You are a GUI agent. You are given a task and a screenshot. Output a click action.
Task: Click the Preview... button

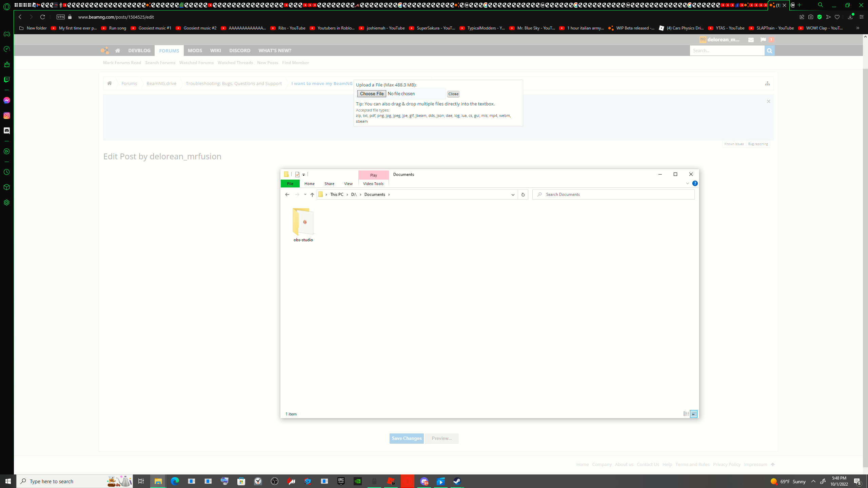[441, 438]
